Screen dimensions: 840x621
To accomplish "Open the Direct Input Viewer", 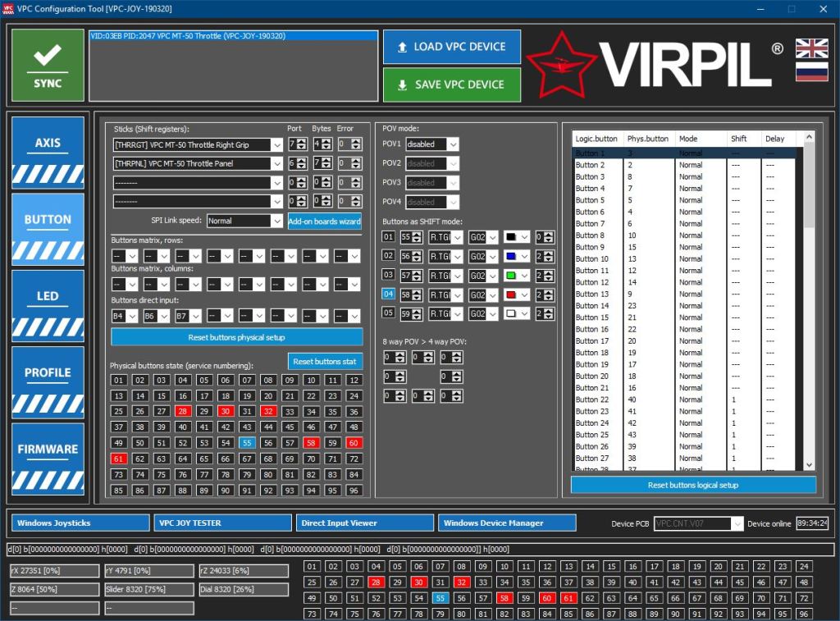I will tap(364, 523).
